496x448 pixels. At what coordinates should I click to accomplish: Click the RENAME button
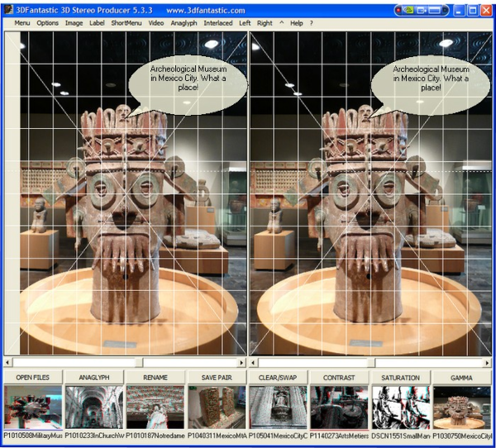155,378
